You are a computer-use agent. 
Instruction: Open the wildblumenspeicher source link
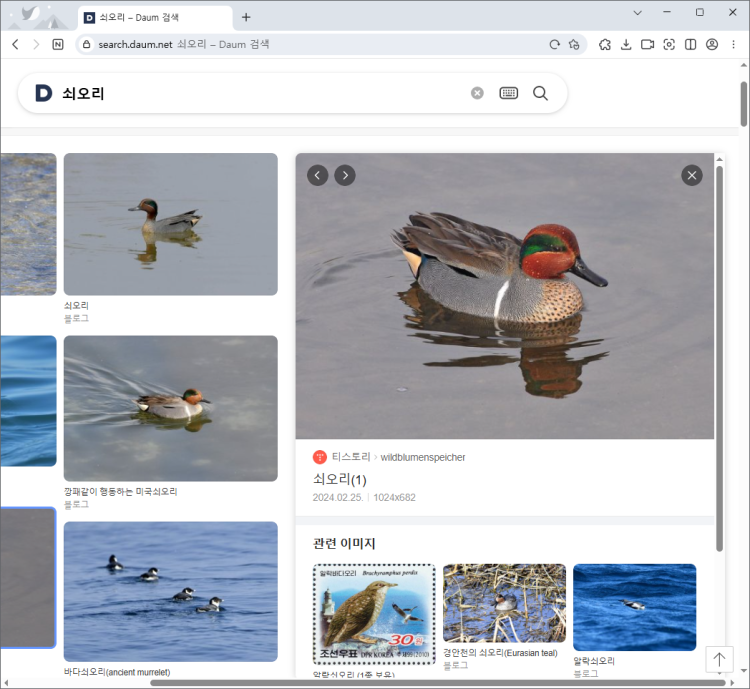422,457
